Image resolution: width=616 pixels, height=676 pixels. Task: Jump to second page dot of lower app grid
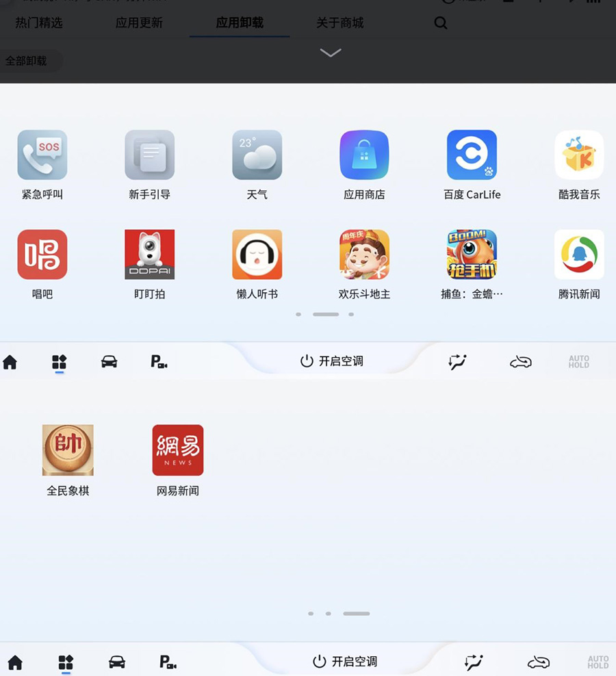329,614
